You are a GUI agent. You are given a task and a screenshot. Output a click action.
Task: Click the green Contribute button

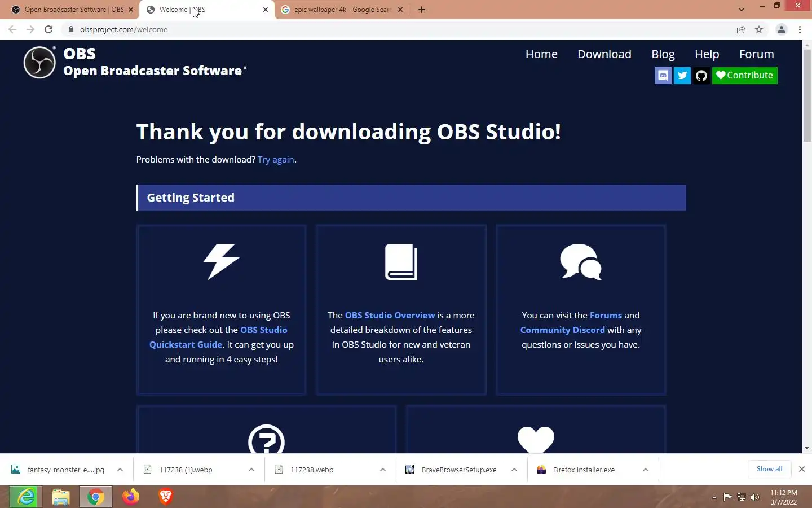pyautogui.click(x=745, y=76)
